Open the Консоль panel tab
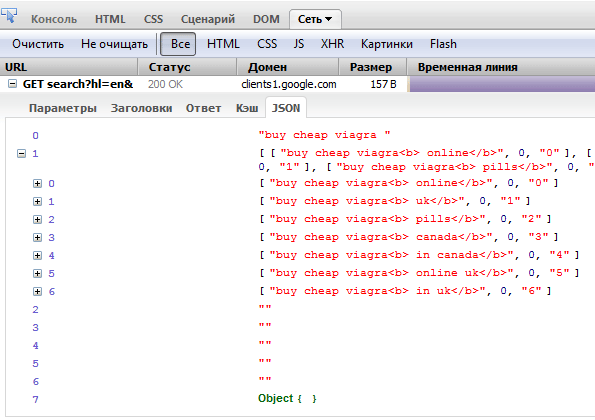The image size is (595, 420). (54, 19)
